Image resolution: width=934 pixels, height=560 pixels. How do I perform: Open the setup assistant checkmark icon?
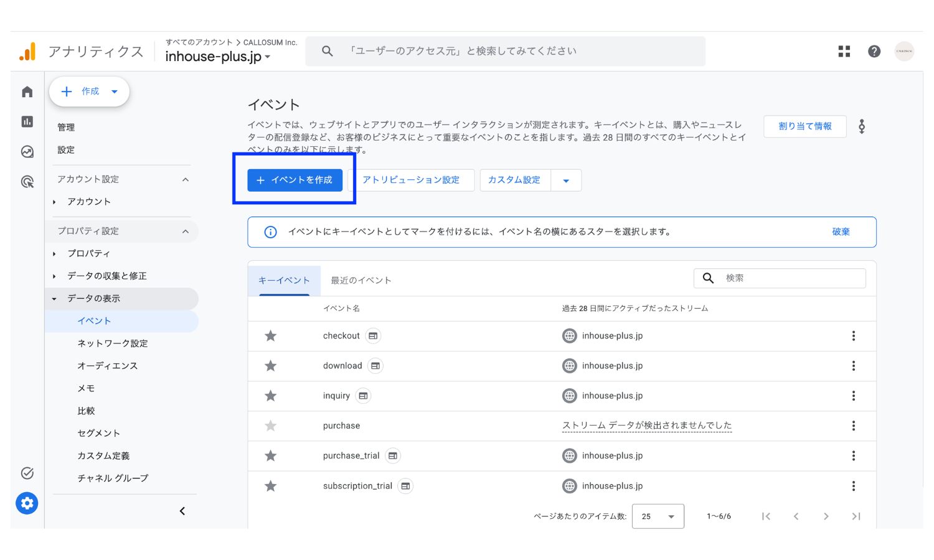[x=27, y=473]
